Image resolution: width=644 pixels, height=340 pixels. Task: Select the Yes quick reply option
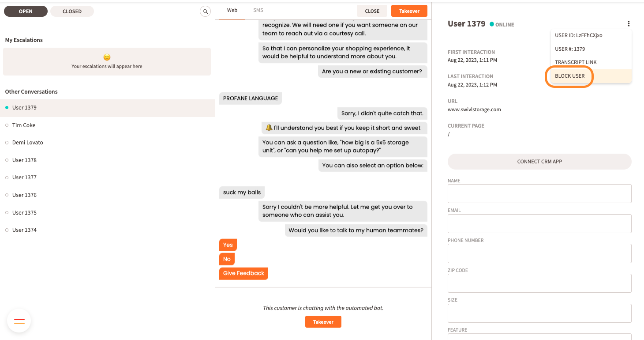tap(228, 245)
